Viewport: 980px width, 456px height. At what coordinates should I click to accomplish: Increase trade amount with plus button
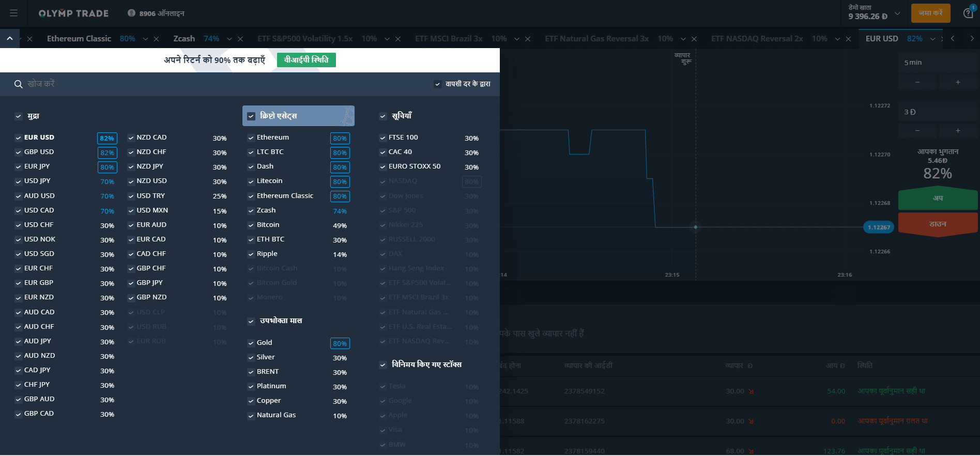(958, 131)
